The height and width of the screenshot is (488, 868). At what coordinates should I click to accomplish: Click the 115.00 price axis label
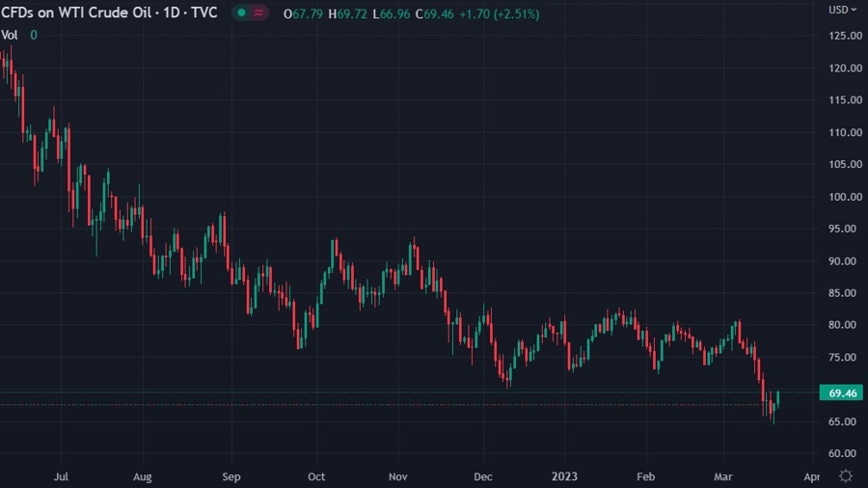pos(845,100)
